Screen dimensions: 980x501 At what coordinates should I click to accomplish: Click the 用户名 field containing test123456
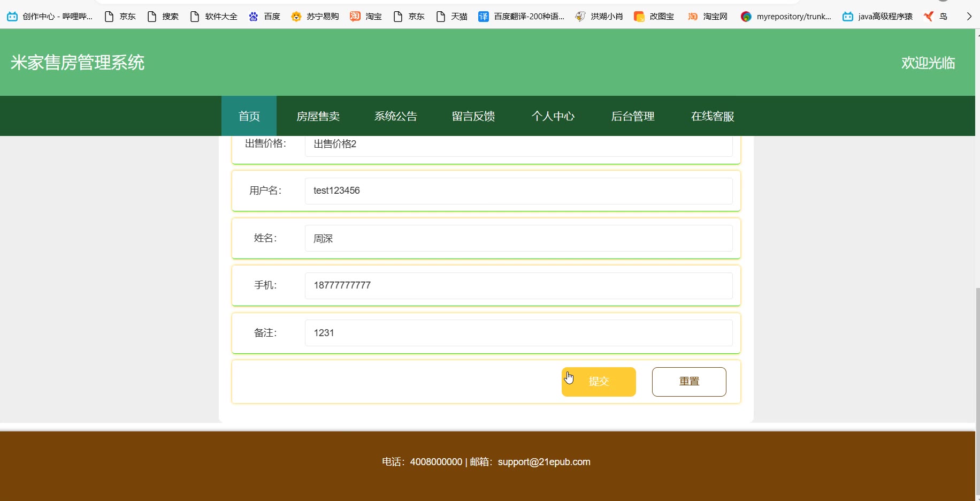point(518,191)
